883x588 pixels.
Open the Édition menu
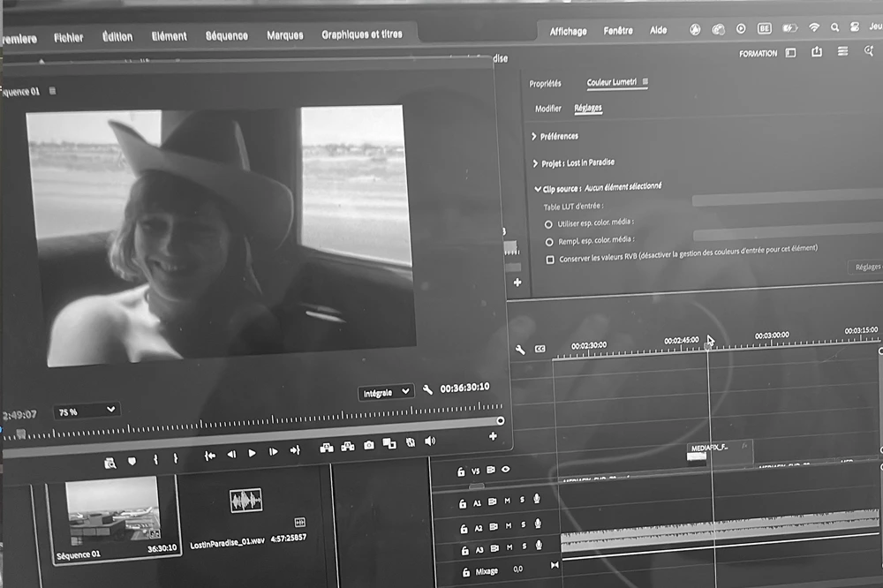click(x=117, y=37)
